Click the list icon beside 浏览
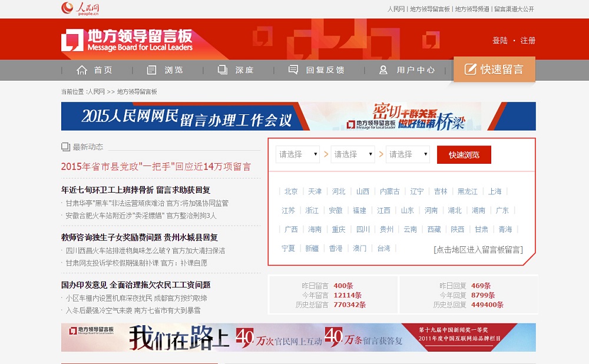Image resolution: width=589 pixels, height=364 pixels. click(151, 70)
